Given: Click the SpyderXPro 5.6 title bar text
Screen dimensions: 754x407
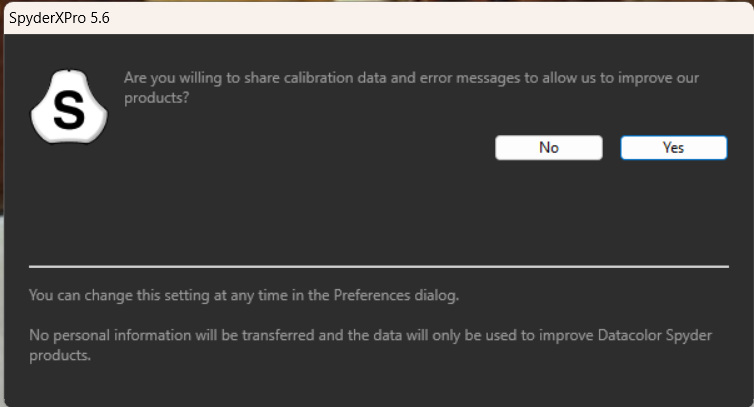Looking at the screenshot, I should [59, 18].
